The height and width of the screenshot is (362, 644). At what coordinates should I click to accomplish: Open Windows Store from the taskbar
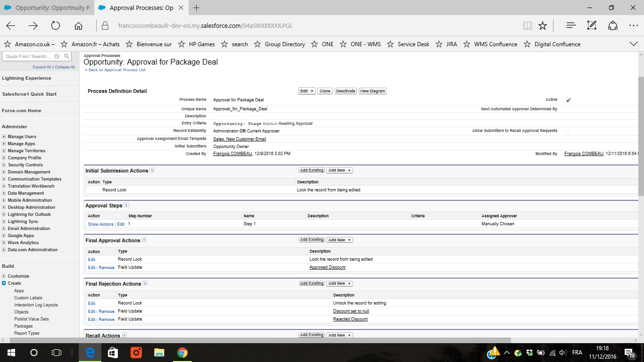pyautogui.click(x=113, y=353)
